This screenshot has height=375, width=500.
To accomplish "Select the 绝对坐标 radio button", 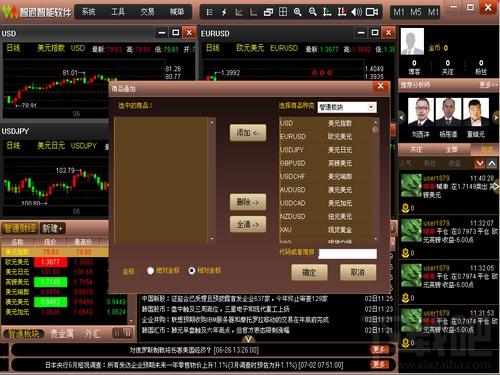I will tap(150, 271).
